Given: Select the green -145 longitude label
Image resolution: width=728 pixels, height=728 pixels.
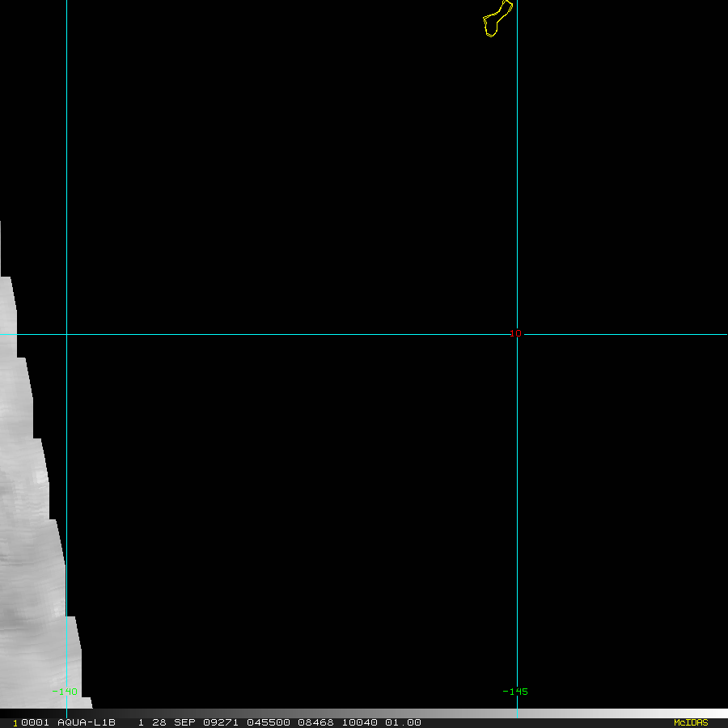Looking at the screenshot, I should tap(515, 692).
